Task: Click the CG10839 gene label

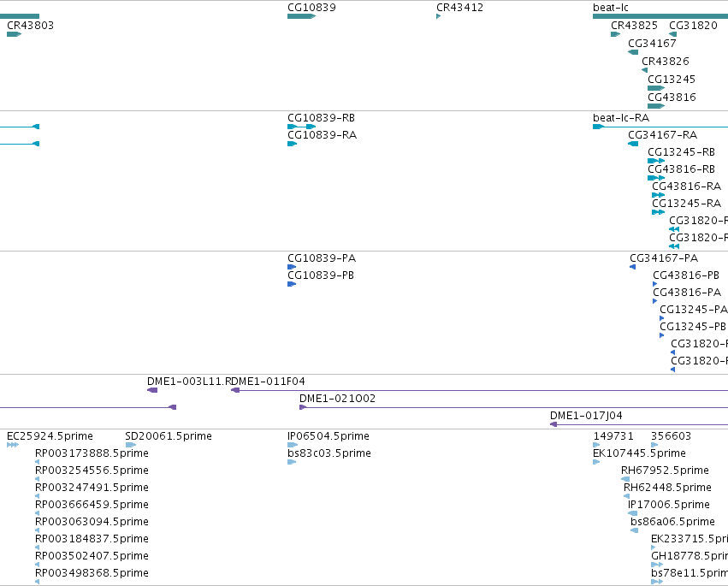Action: 311,8
